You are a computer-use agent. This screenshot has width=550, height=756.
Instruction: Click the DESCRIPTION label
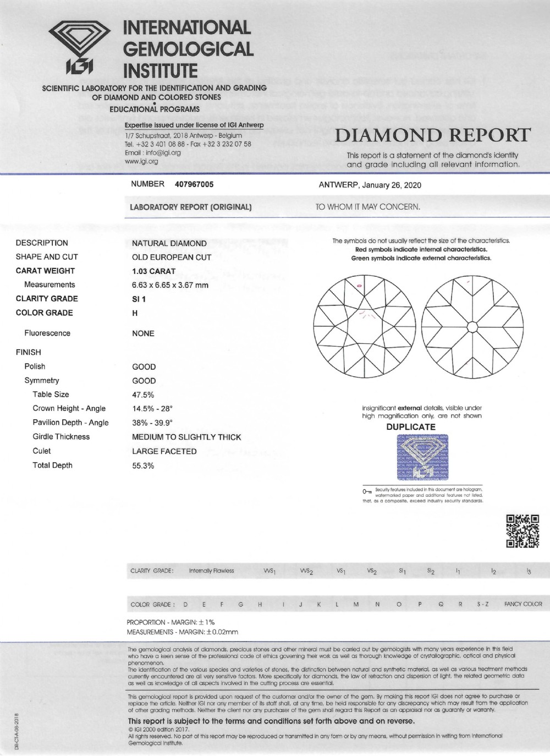click(x=42, y=243)
